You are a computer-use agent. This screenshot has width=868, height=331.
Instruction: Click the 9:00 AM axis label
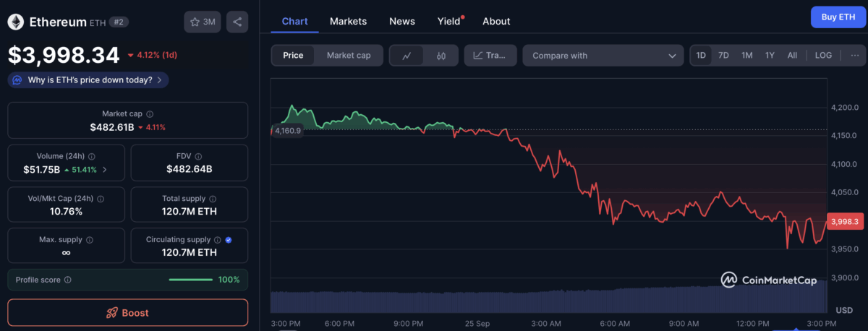click(x=684, y=323)
